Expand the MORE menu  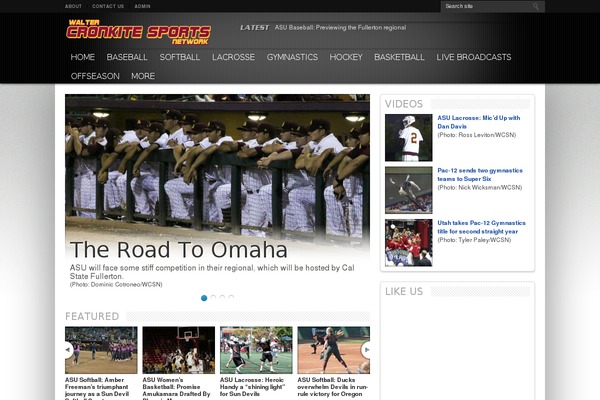pos(143,76)
